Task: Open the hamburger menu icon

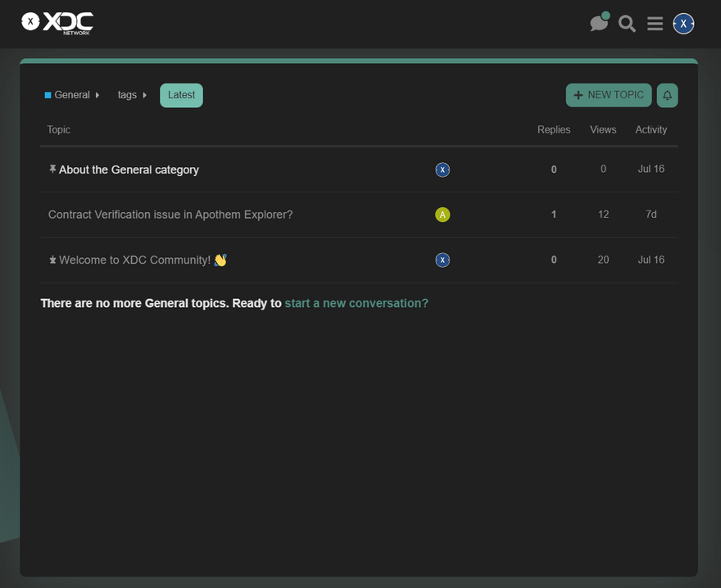Action: (655, 24)
